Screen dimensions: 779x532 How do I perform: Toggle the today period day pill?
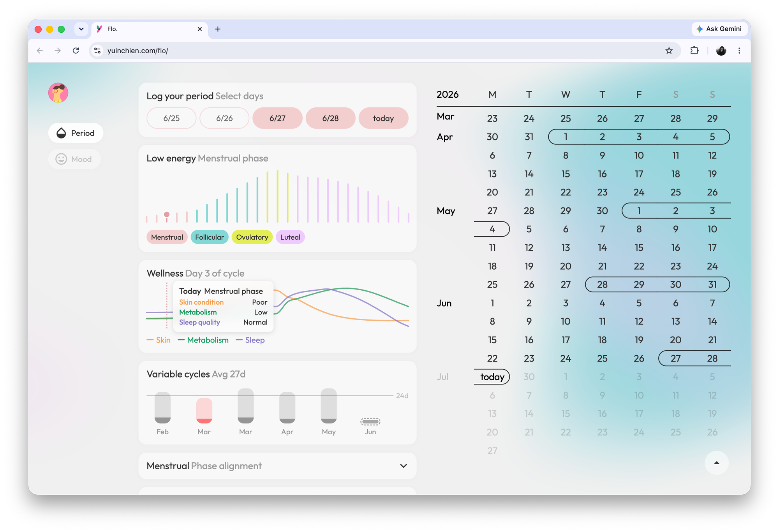click(x=383, y=118)
